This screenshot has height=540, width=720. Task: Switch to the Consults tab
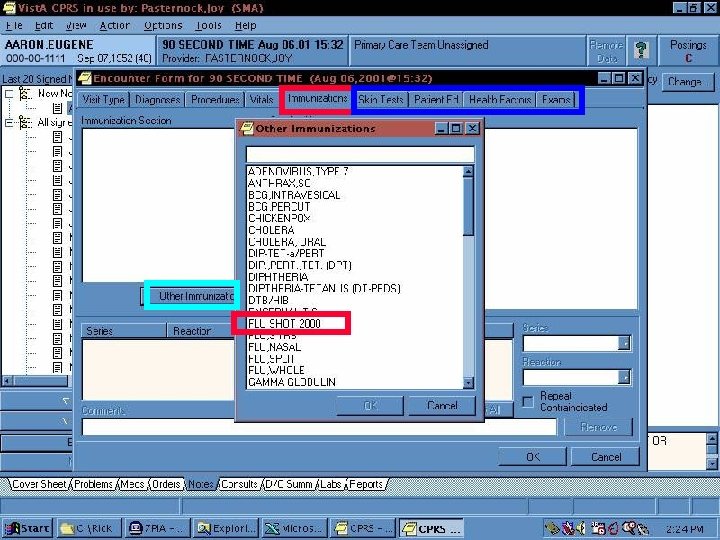(239, 484)
